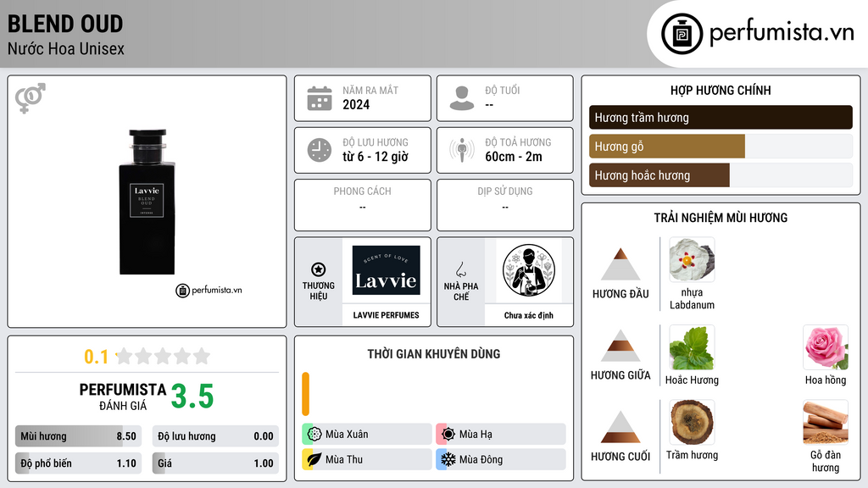This screenshot has height=488, width=868.
Task: Click the calendar icon for release year
Action: click(x=320, y=98)
